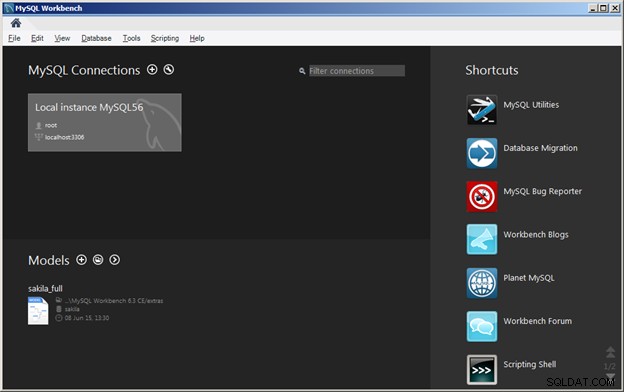Open the File menu
Viewport: 624px width, 392px height.
[14, 38]
